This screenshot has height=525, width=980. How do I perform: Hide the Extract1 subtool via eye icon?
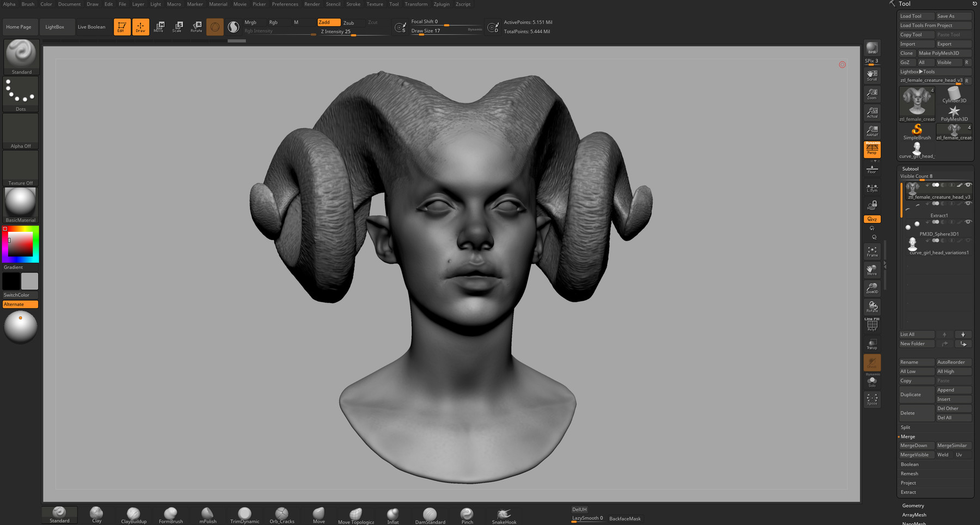pyautogui.click(x=968, y=203)
